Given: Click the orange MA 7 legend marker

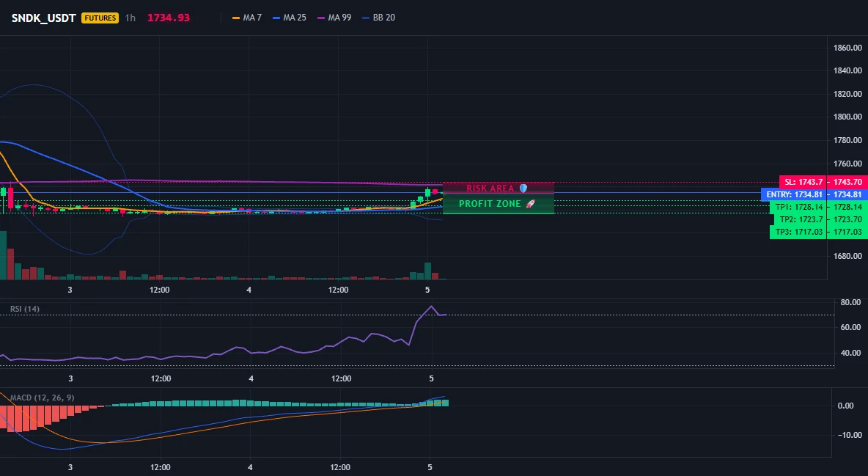Looking at the screenshot, I should coord(236,18).
